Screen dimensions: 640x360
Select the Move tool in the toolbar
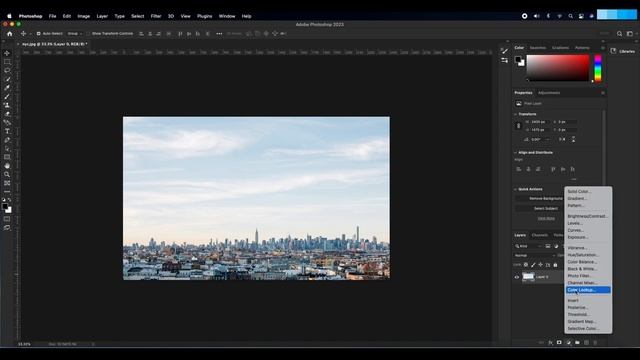(x=7, y=53)
